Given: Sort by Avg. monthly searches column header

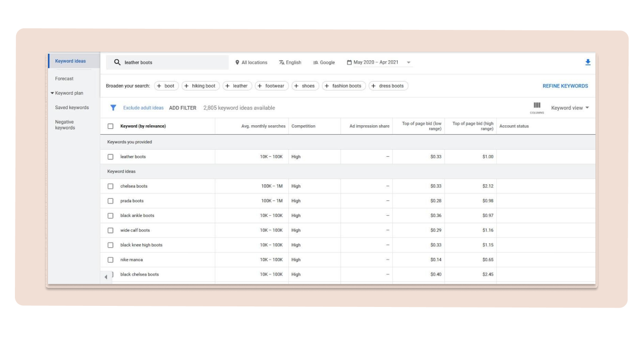Looking at the screenshot, I should coord(263,126).
